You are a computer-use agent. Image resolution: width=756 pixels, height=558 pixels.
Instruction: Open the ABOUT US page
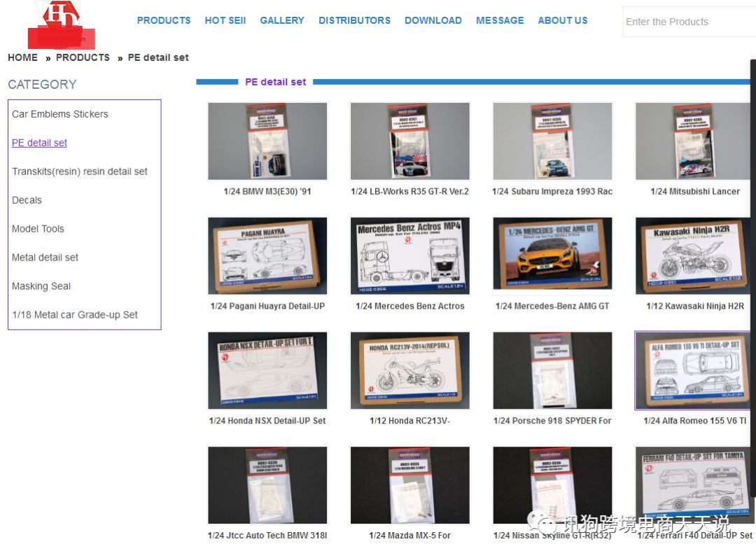[x=563, y=21]
